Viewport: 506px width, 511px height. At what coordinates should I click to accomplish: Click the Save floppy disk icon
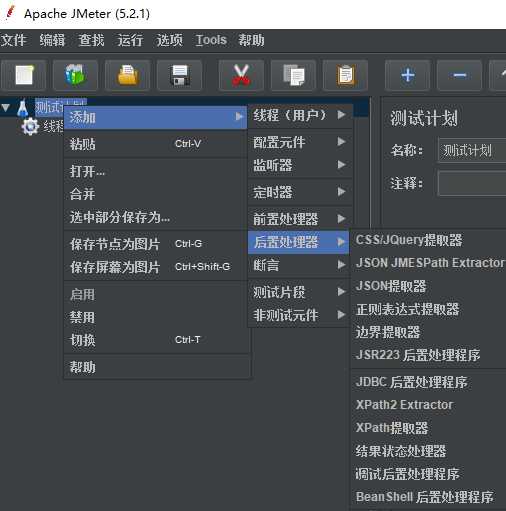180,75
